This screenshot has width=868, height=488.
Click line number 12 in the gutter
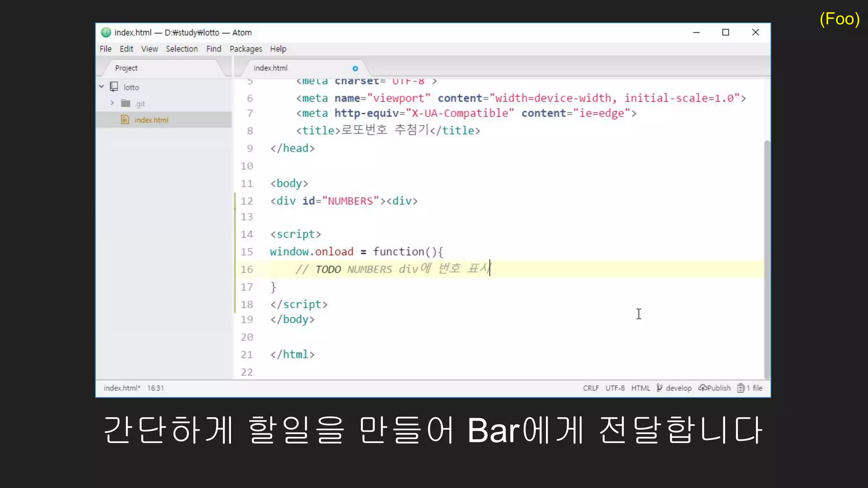click(x=247, y=201)
